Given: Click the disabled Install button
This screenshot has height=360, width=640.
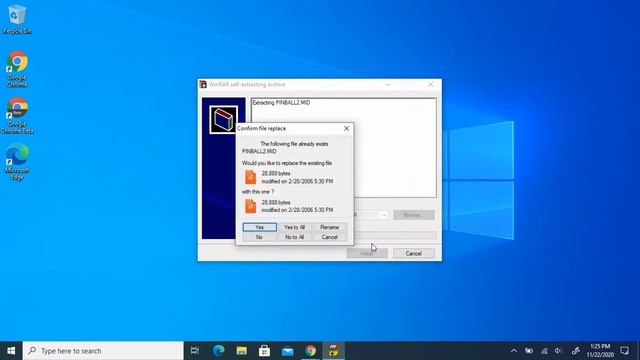Looking at the screenshot, I should point(367,253).
